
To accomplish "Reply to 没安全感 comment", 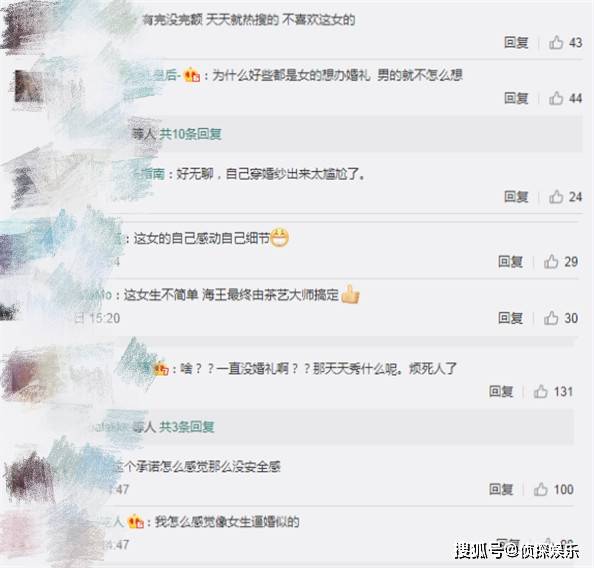I will click(501, 489).
